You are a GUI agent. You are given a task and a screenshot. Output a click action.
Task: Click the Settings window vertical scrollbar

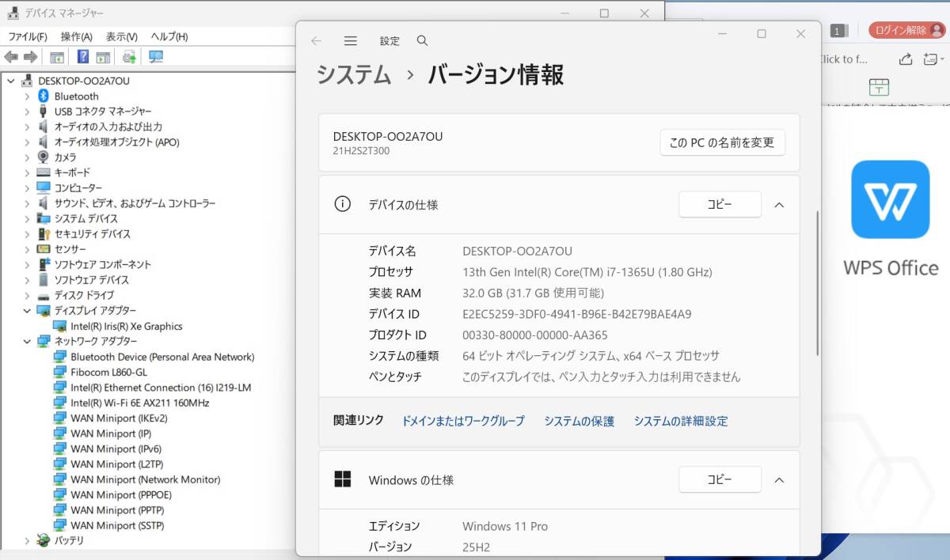pyautogui.click(x=817, y=285)
